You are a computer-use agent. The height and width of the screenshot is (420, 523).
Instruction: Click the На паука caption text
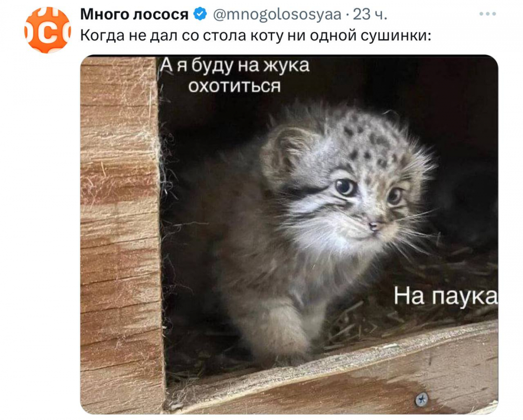(x=445, y=296)
